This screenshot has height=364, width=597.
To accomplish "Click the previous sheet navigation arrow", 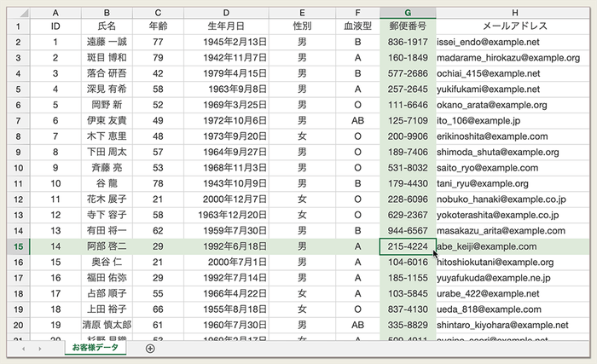I will point(25,348).
